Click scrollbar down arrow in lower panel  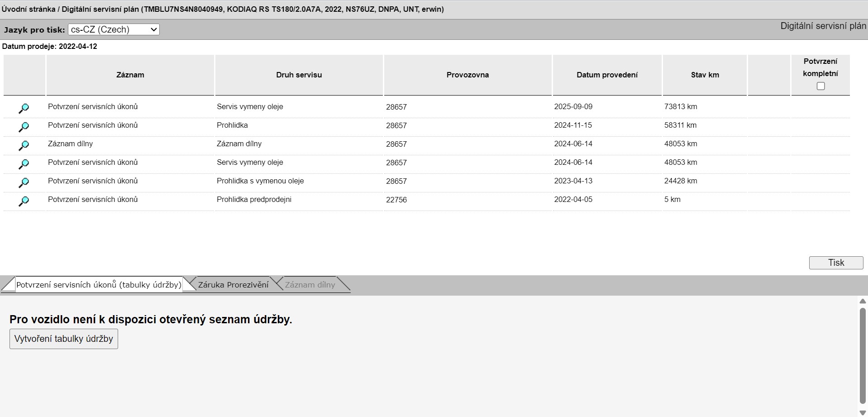863,412
